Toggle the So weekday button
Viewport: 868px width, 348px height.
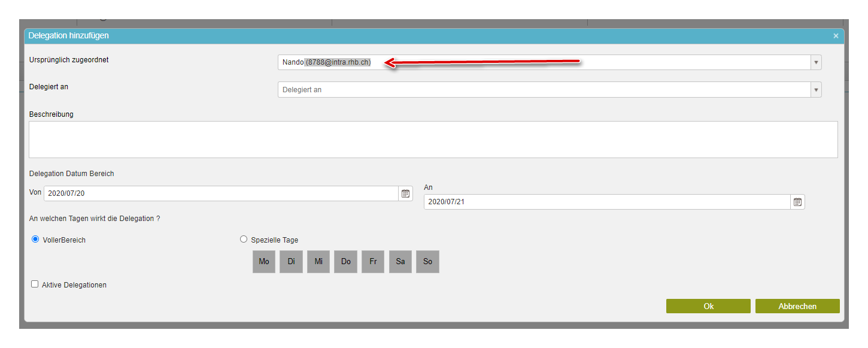(427, 262)
